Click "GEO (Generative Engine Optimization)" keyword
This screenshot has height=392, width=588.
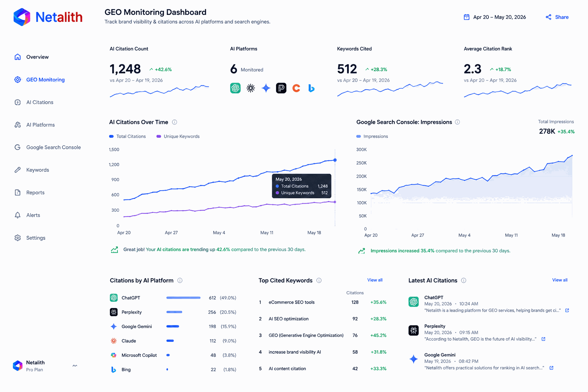306,335
